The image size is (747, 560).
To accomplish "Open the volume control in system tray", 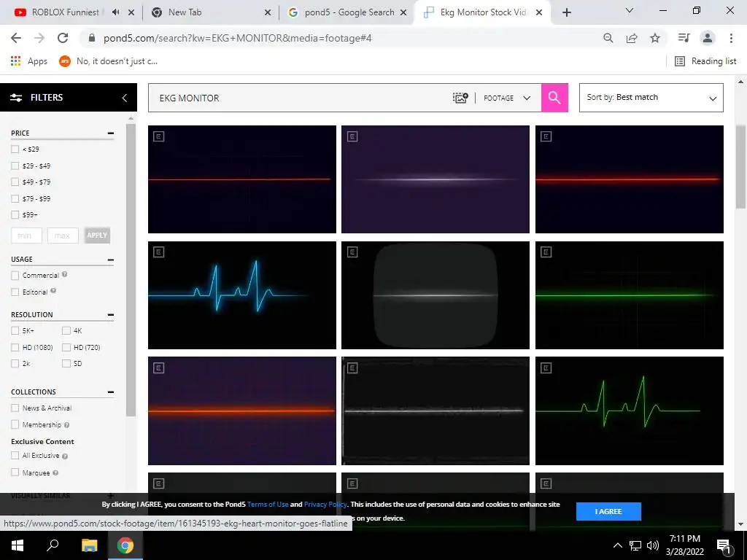I will click(x=653, y=545).
